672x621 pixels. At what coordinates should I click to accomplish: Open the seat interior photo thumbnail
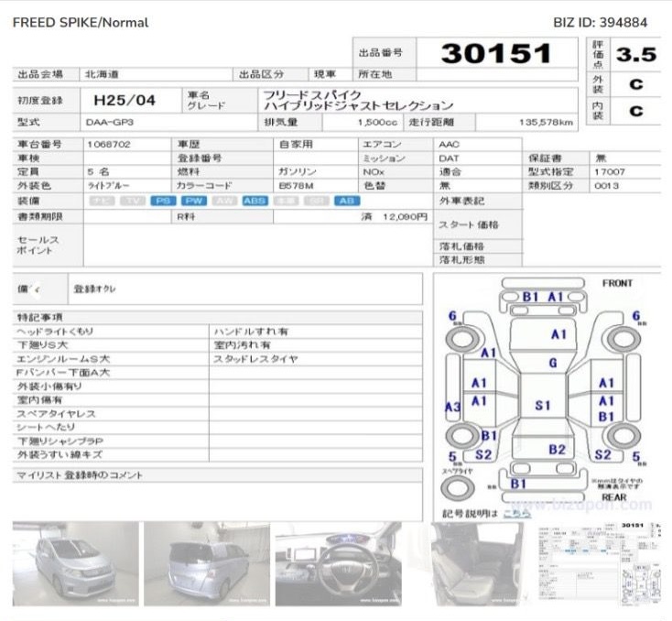(x=471, y=562)
